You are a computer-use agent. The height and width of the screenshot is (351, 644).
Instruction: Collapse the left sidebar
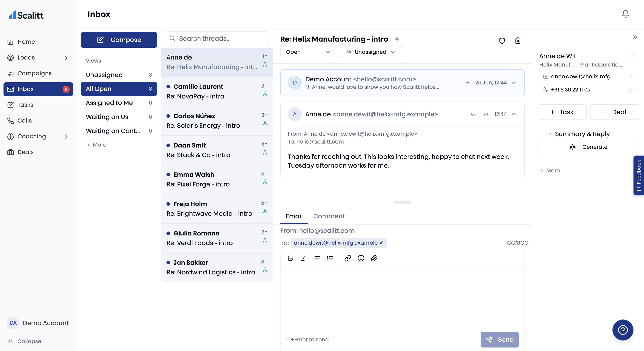point(25,341)
